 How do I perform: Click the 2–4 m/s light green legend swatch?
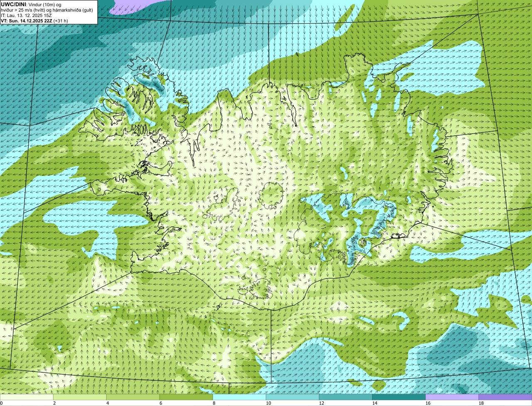pyautogui.click(x=80, y=397)
